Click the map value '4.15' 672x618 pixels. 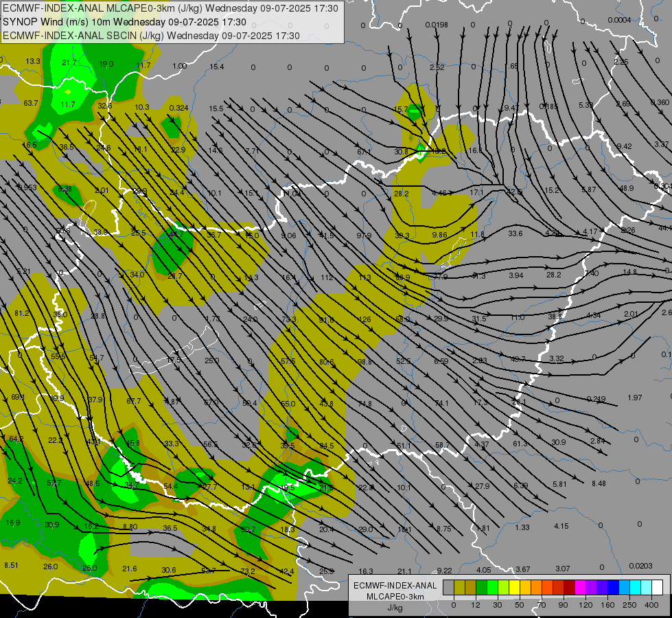(561, 526)
